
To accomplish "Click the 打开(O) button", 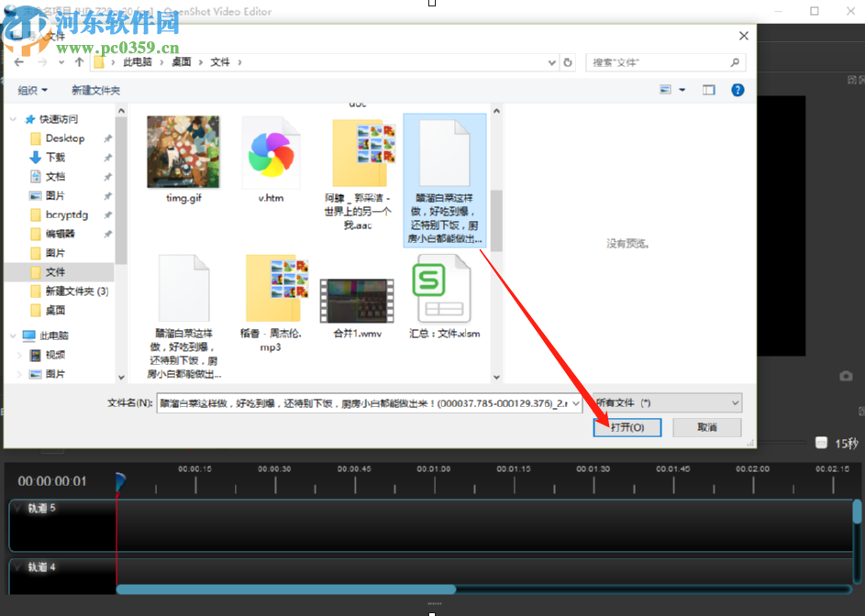I will point(627,427).
